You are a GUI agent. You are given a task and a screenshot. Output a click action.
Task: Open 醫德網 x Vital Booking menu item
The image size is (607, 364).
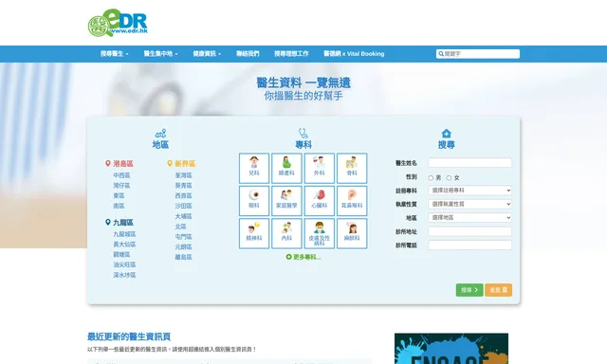(354, 54)
